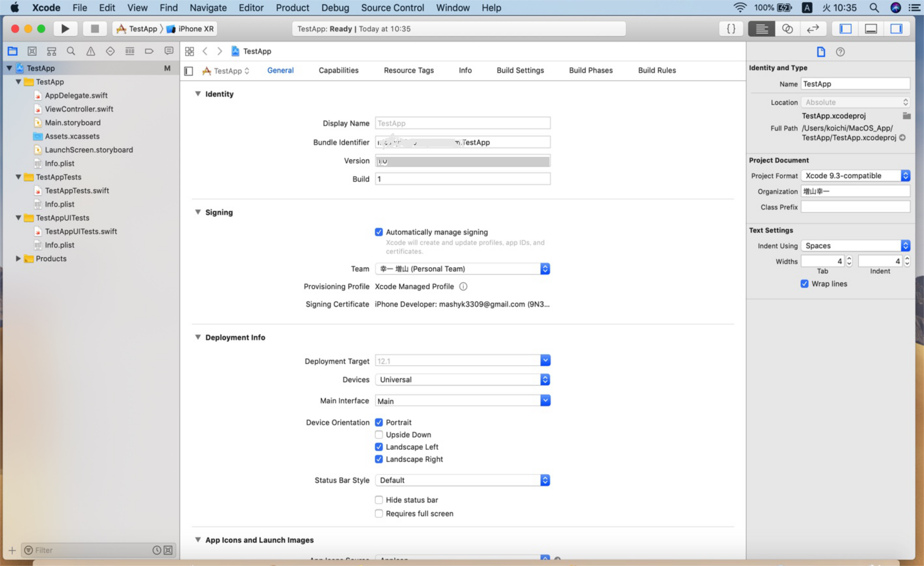This screenshot has width=924, height=566.
Task: Enable Requires full screen
Action: (379, 514)
